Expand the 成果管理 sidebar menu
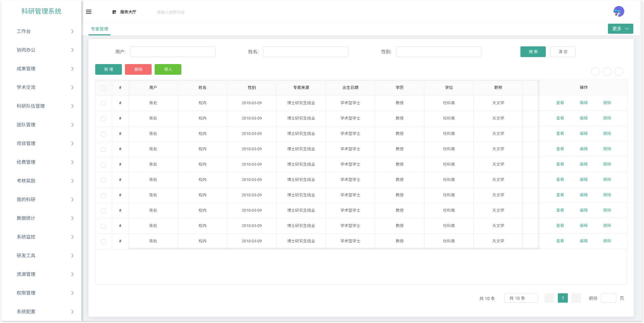Screen dimensions: 644x323 45,69
